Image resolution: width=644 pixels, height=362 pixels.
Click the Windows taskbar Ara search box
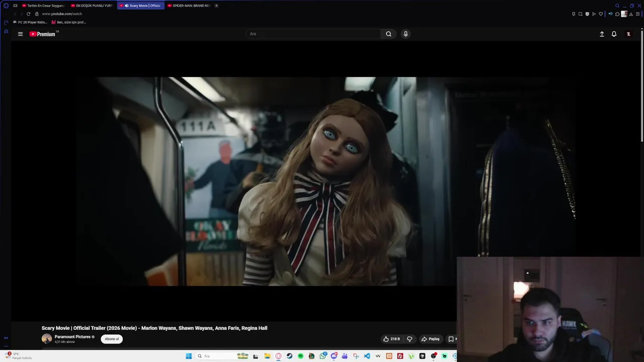coord(222,356)
